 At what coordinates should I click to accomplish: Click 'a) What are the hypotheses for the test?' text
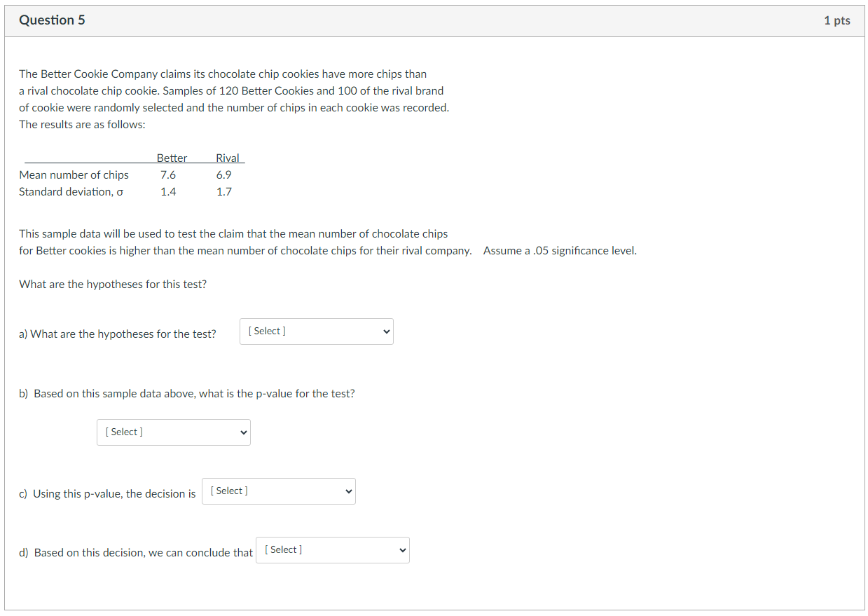118,334
